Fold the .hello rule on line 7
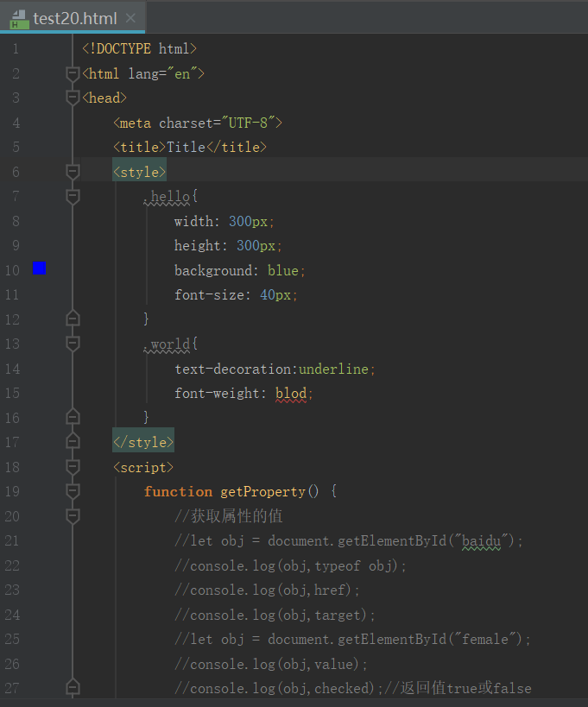Image resolution: width=588 pixels, height=707 pixels. coord(73,197)
